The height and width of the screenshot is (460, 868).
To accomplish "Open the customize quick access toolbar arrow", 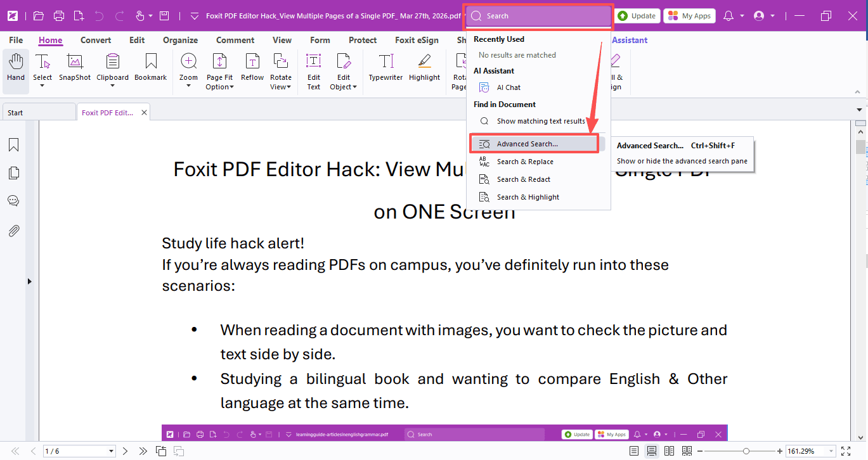I will [x=195, y=16].
